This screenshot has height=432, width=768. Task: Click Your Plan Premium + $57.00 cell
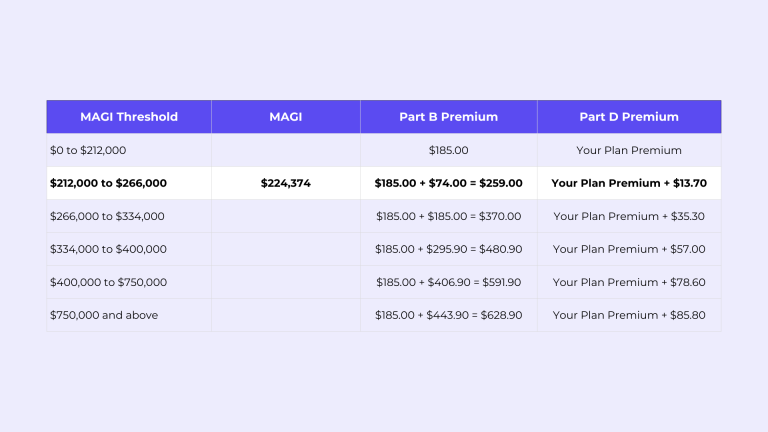click(629, 249)
